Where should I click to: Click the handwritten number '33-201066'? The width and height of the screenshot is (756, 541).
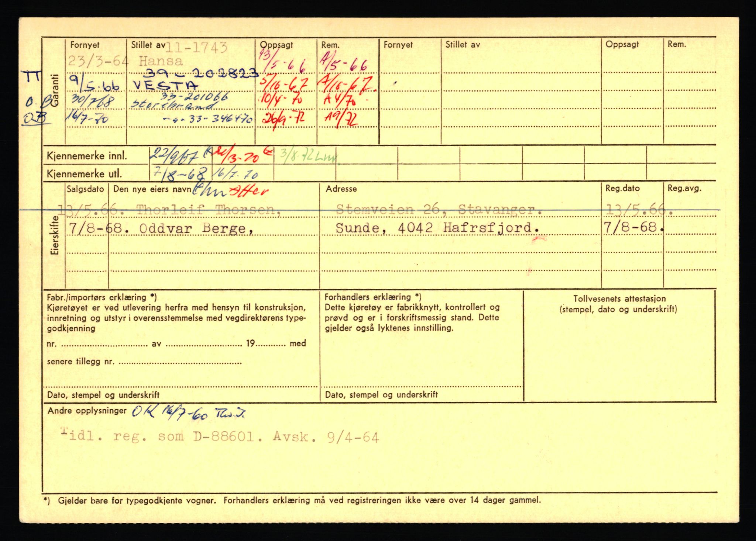[195, 97]
